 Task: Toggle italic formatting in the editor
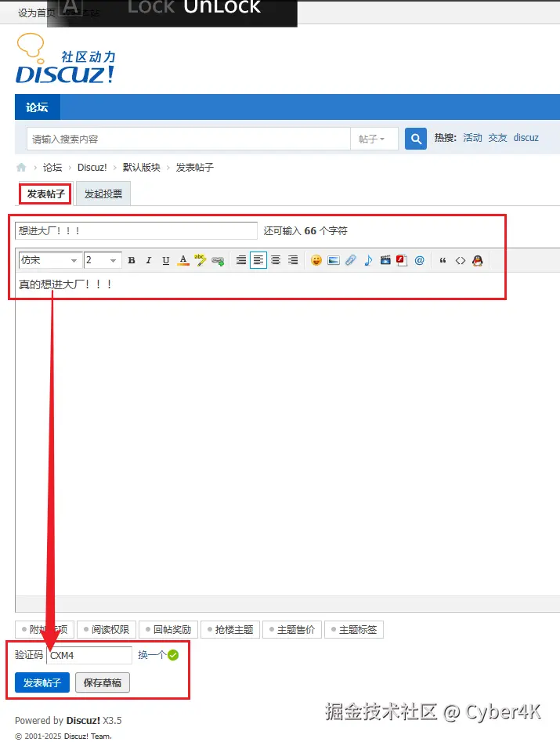149,260
